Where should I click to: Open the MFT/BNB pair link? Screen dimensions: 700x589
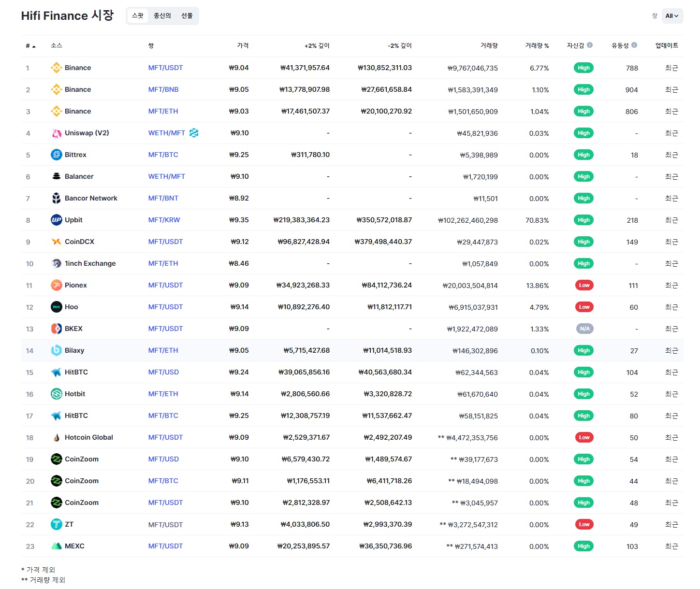click(x=163, y=89)
